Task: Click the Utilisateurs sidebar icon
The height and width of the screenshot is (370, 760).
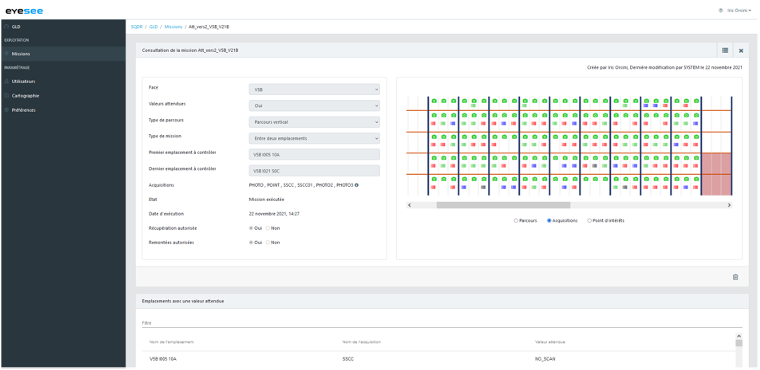Action: pos(7,81)
